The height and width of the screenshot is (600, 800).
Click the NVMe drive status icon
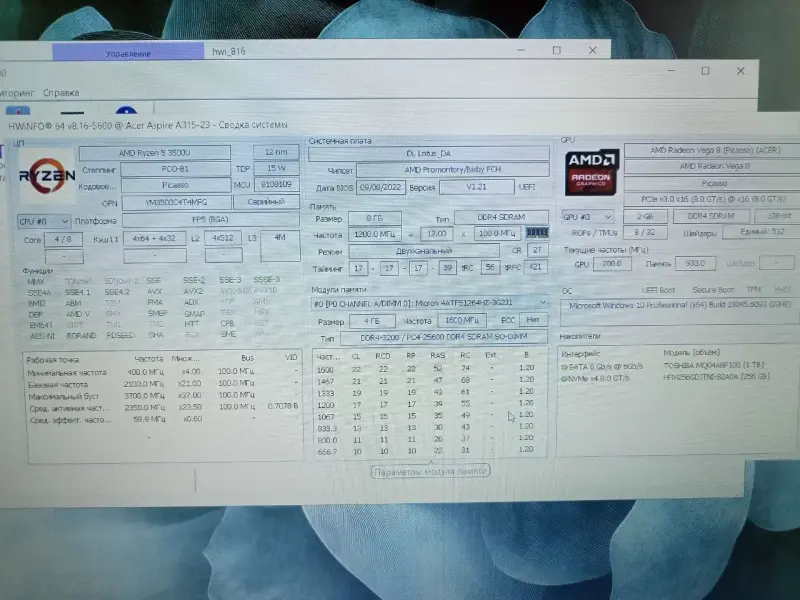click(x=563, y=377)
